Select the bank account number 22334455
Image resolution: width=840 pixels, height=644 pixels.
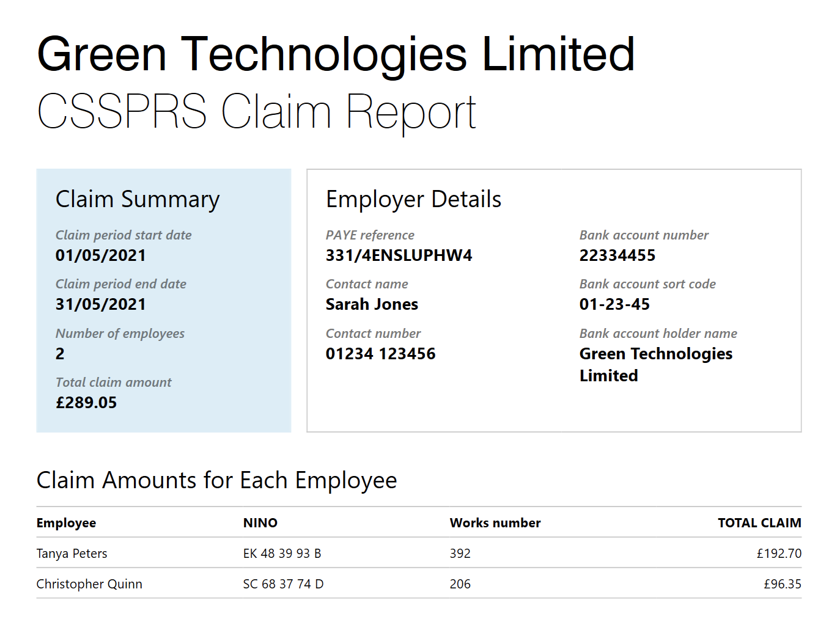(617, 255)
